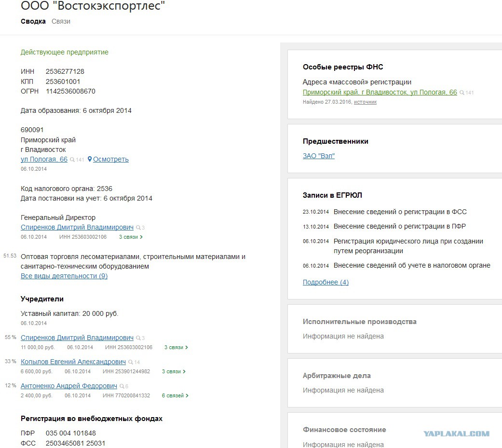
Task: Click record Внесение сведений о регистрации в ПФР
Action: pyautogui.click(x=400, y=226)
